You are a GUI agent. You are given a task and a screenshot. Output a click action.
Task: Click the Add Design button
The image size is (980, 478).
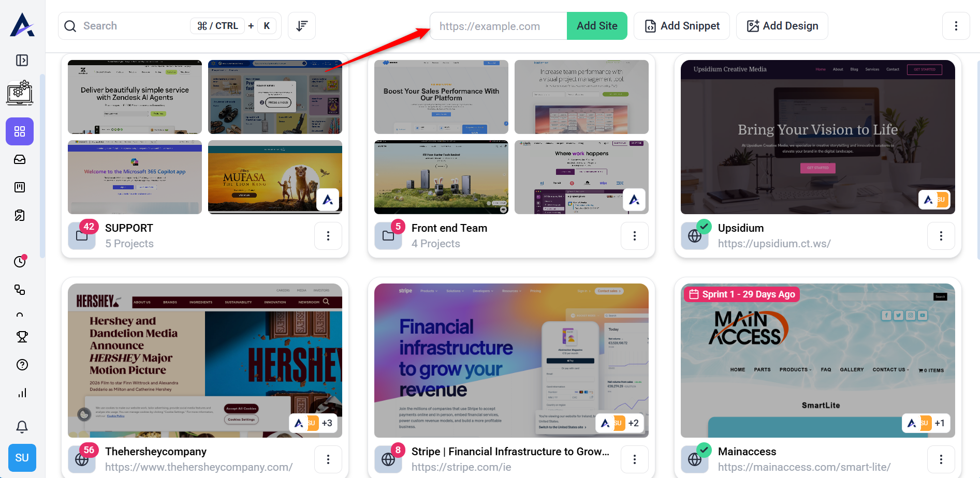(x=782, y=26)
